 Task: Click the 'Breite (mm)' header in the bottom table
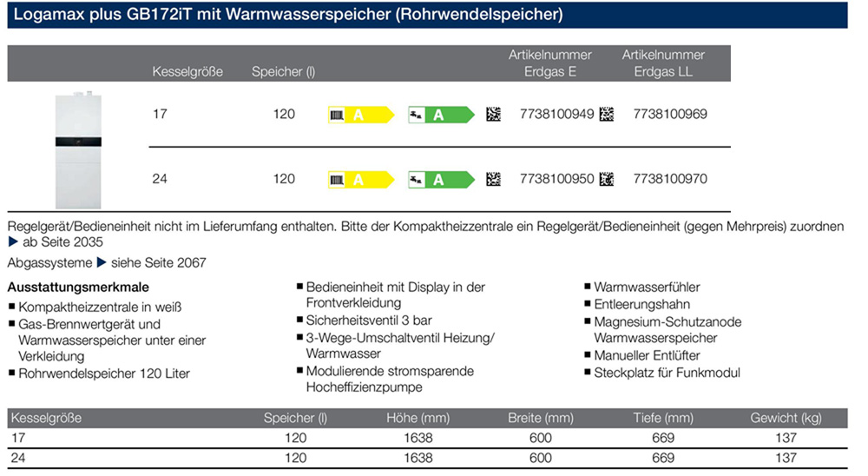click(540, 418)
